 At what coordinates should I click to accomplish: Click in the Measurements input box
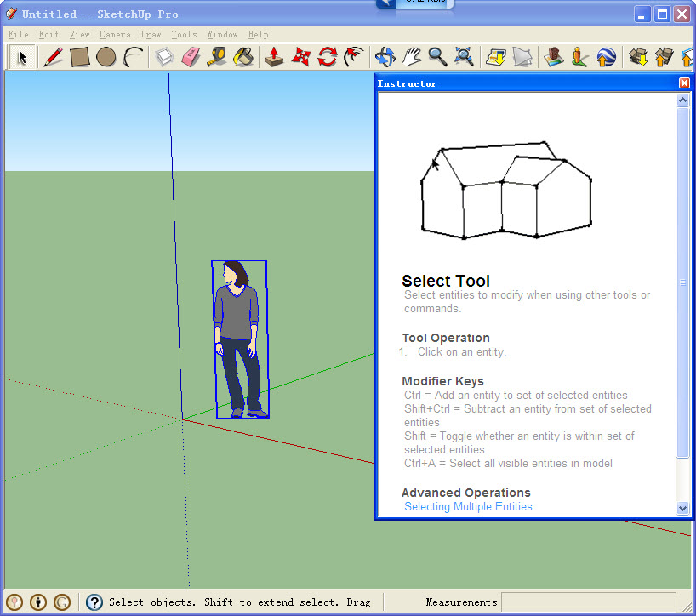[587, 602]
